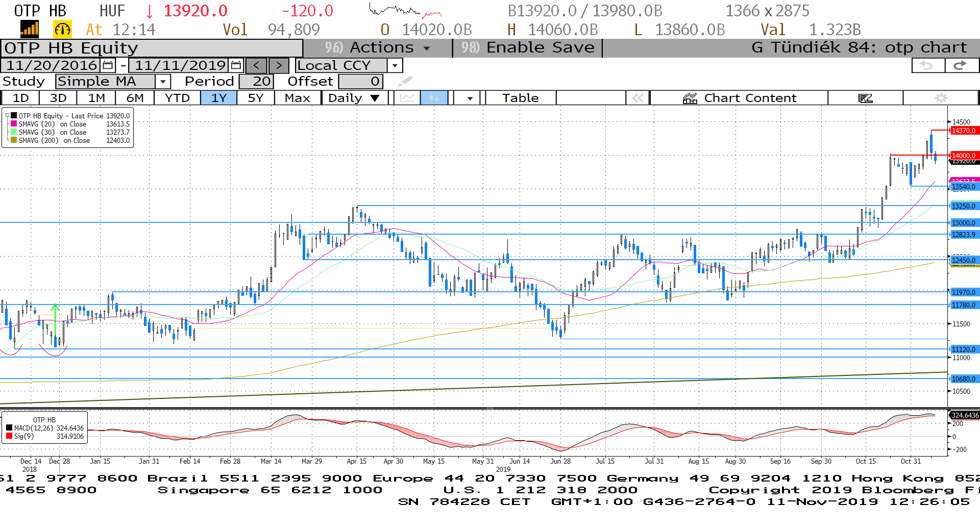Screen dimensions: 980x530
Task: Click the G Tündiék 84: otp chart title
Action: 859,48
